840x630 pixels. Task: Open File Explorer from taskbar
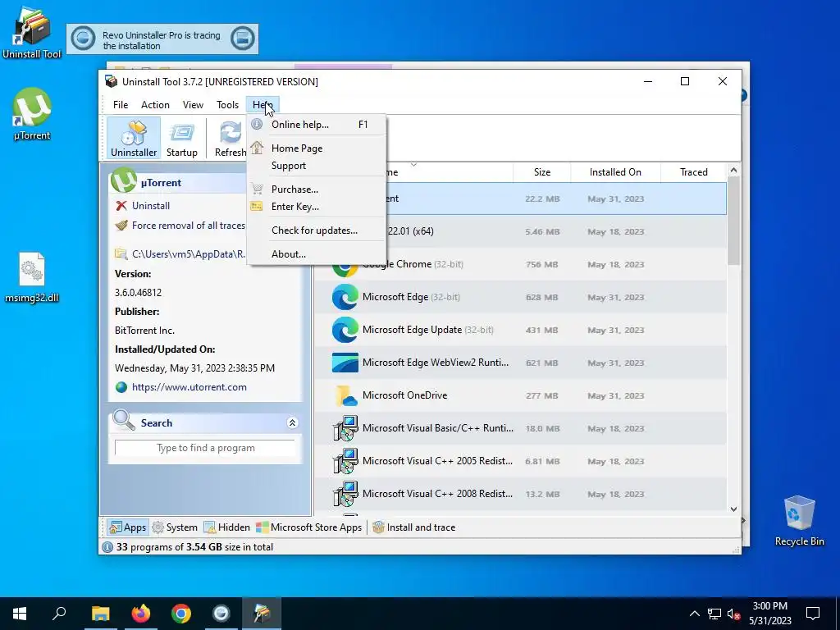(100, 614)
